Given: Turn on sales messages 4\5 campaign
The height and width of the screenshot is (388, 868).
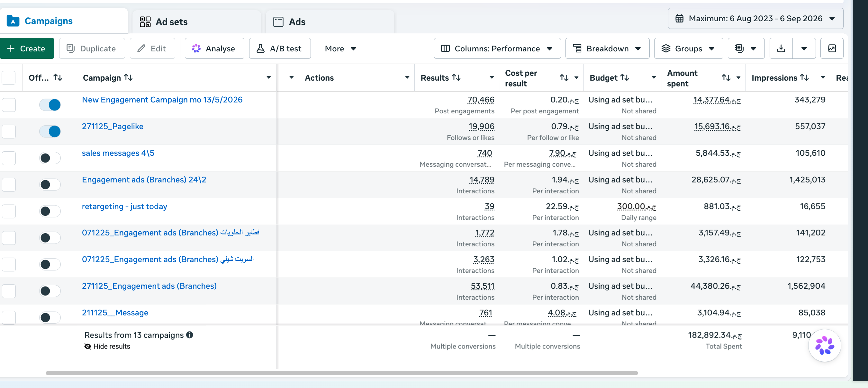Looking at the screenshot, I should (50, 158).
